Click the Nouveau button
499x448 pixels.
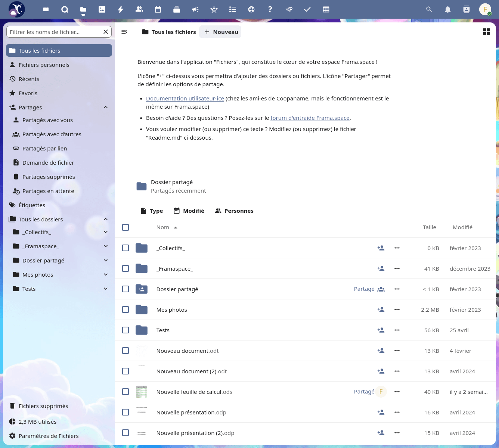coord(221,32)
